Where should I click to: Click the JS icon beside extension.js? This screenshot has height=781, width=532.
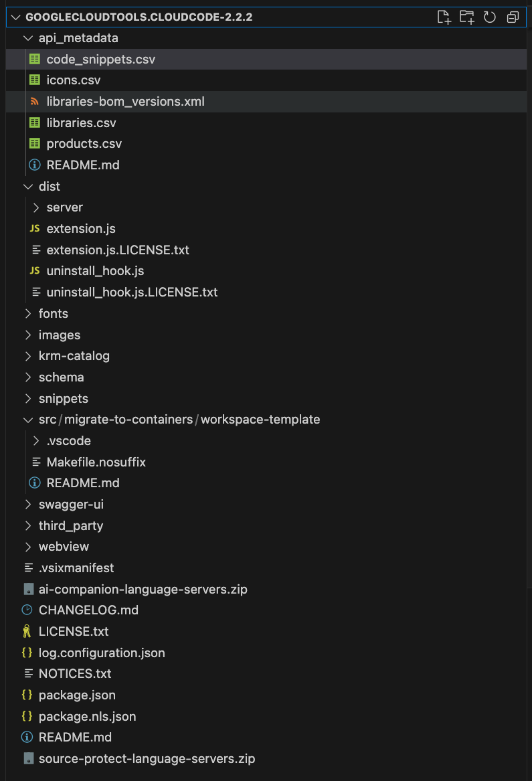click(x=34, y=228)
